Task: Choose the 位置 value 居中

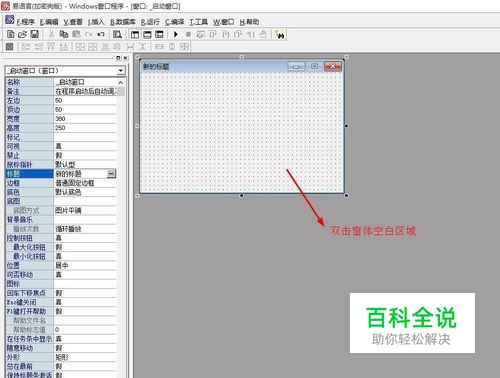Action: point(85,265)
